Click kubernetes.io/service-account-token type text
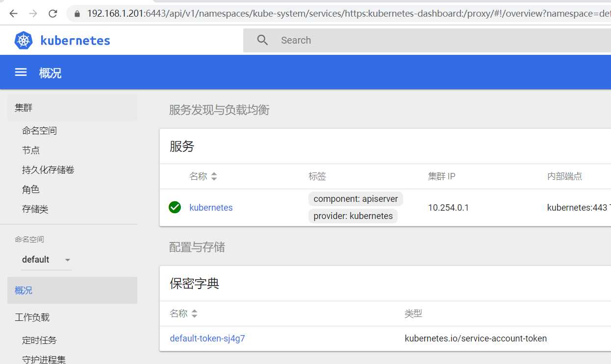Screen dimensions: 611x364 476,339
